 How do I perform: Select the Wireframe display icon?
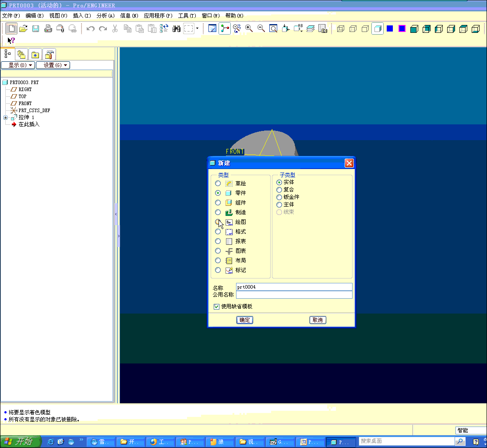coord(341,29)
